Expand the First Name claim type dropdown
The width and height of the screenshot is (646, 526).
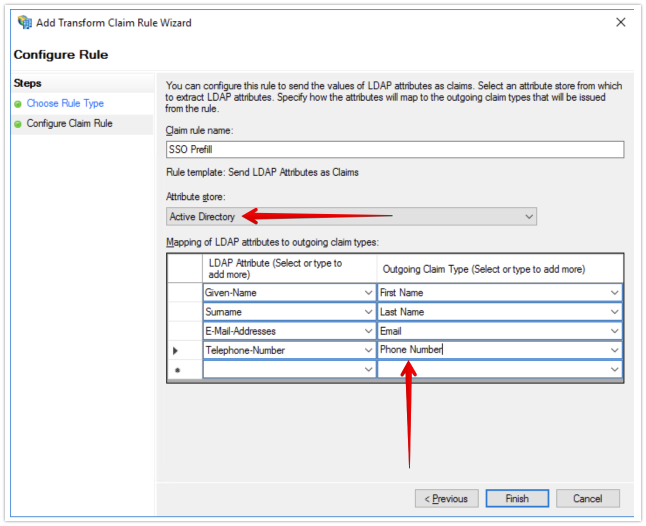(x=614, y=292)
